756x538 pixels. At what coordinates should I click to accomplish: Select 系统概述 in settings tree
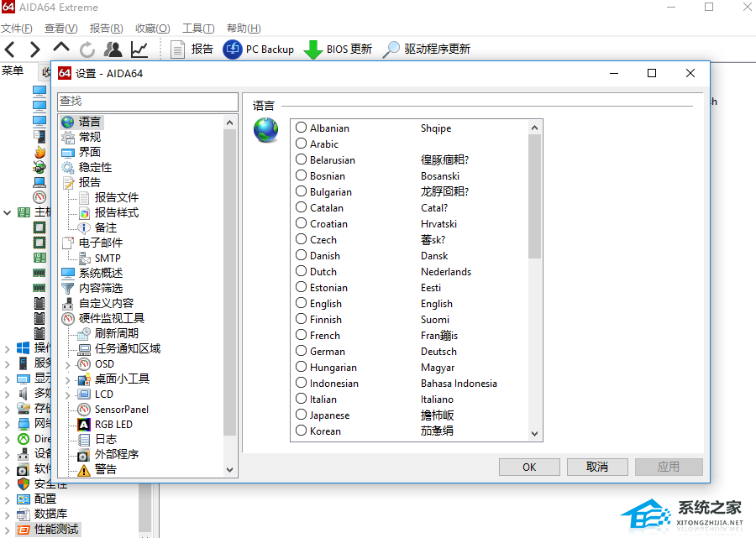(92, 273)
